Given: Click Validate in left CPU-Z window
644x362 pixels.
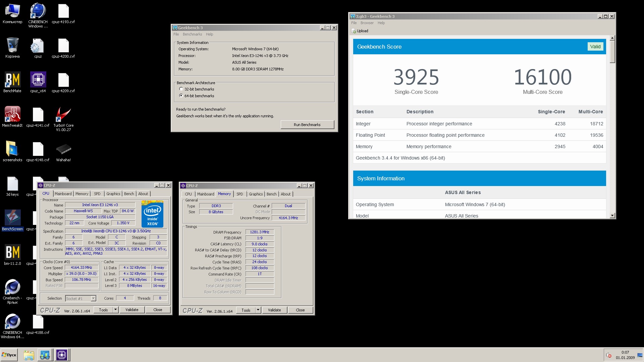Looking at the screenshot, I should click(132, 310).
